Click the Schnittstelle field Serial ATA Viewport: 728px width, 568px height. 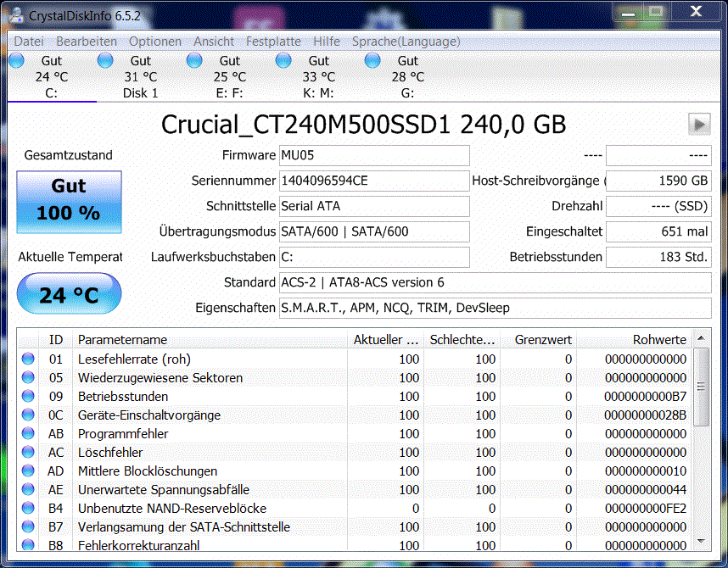[374, 206]
